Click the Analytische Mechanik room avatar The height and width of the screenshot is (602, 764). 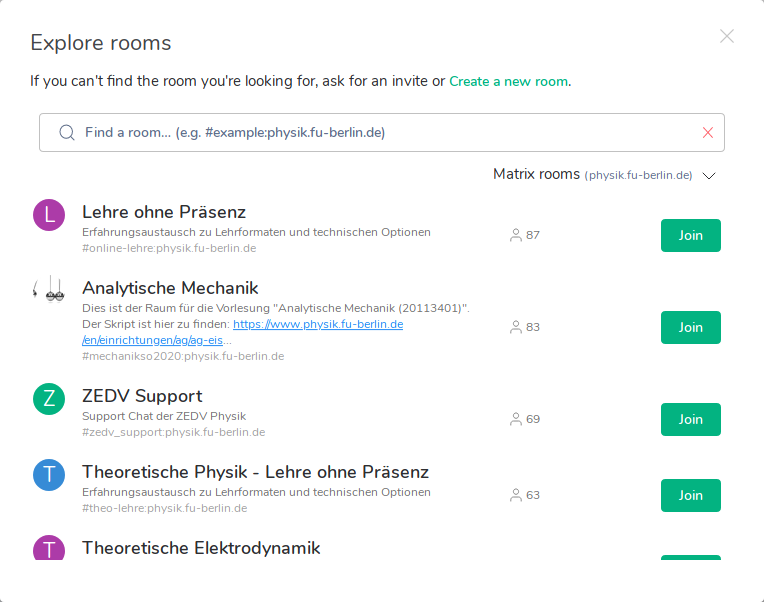(49, 290)
